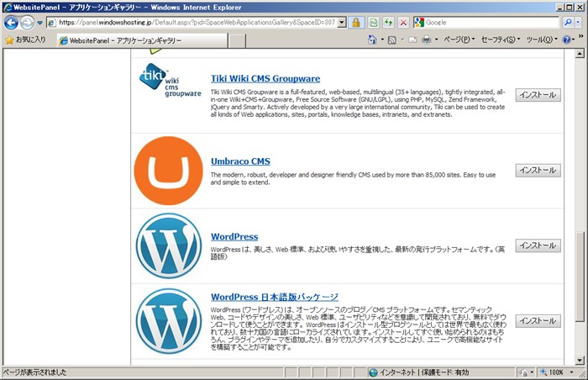Open a new blank tab
This screenshot has width=588, height=380.
coord(237,40)
